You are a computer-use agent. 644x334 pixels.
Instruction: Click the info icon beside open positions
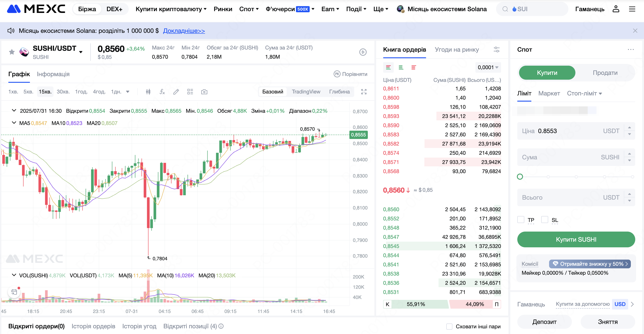pyautogui.click(x=221, y=326)
